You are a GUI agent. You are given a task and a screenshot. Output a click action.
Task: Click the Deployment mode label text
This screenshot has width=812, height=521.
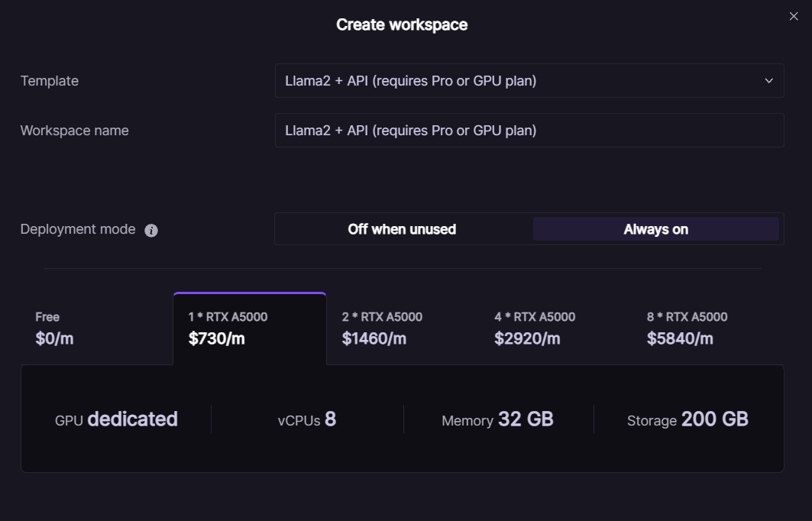coord(79,228)
